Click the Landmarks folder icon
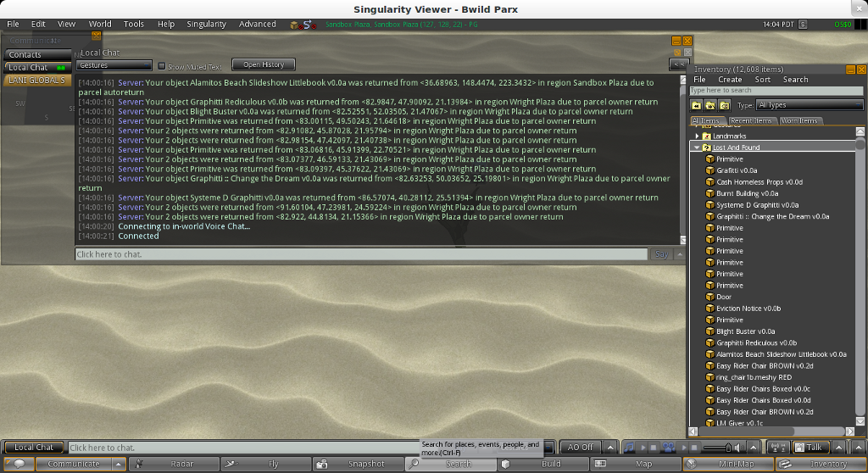868x473 pixels. [706, 136]
